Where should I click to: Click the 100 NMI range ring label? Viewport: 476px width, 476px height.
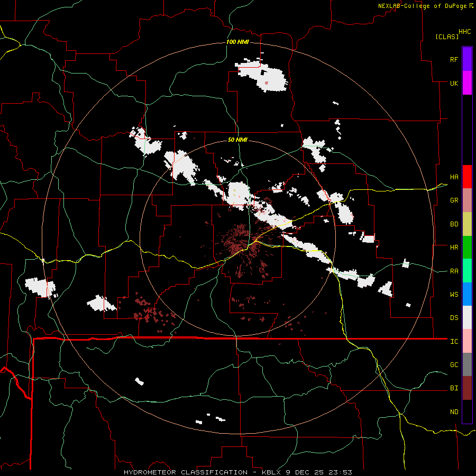(x=237, y=42)
